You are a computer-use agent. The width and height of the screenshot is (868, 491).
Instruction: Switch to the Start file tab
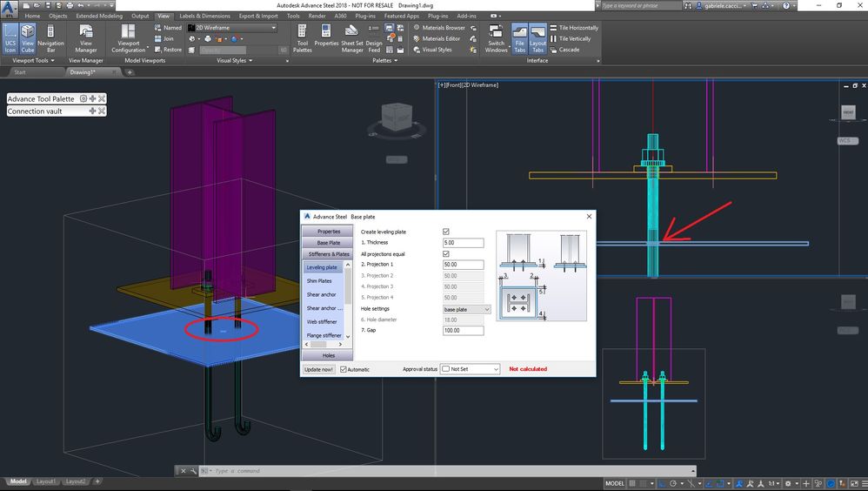point(20,72)
